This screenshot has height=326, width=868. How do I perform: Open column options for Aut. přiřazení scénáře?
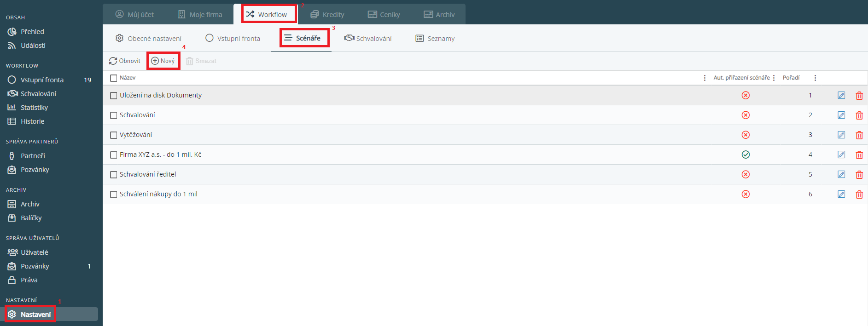(774, 78)
